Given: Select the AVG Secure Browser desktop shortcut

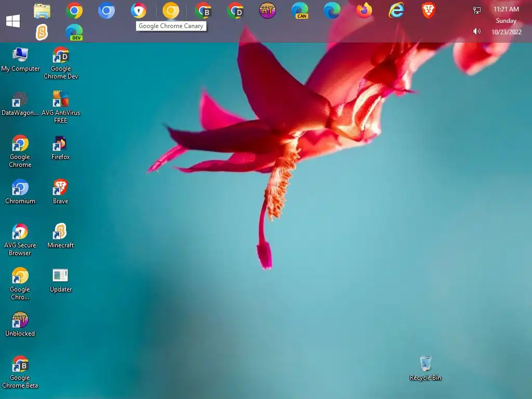Looking at the screenshot, I should 20,240.
